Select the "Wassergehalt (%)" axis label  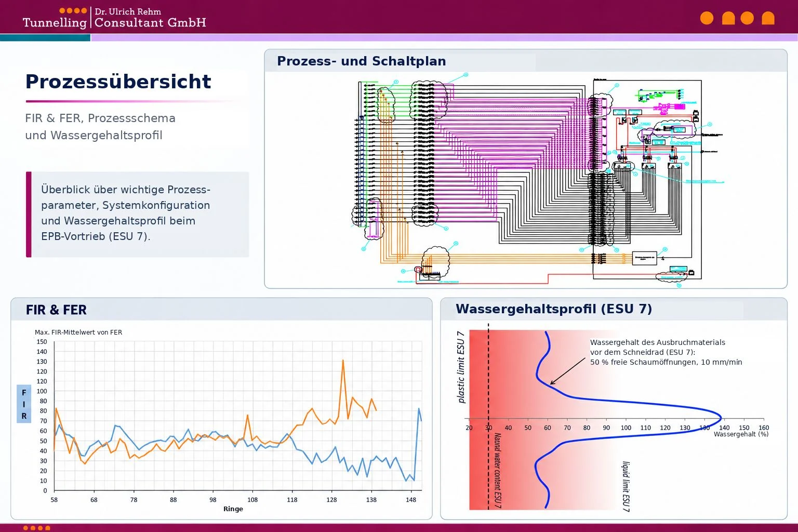[x=741, y=434]
